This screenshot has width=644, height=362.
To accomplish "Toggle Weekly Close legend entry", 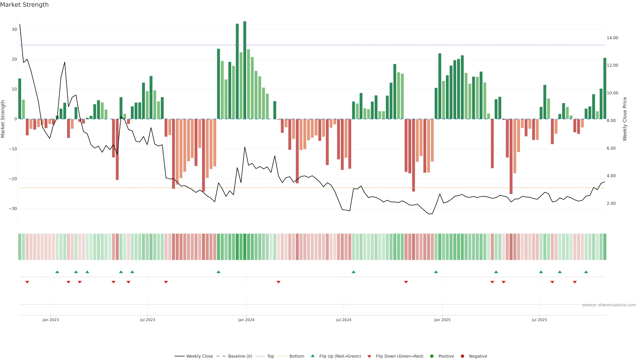I will [199, 356].
